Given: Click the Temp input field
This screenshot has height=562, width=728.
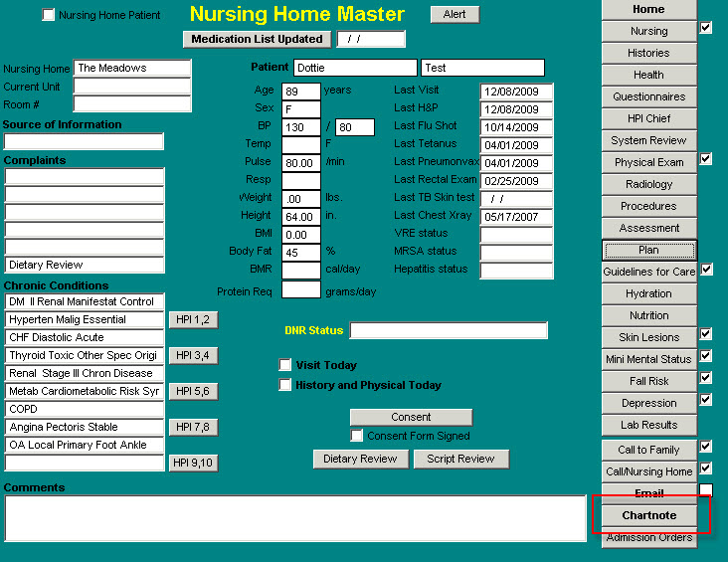Looking at the screenshot, I should (301, 145).
